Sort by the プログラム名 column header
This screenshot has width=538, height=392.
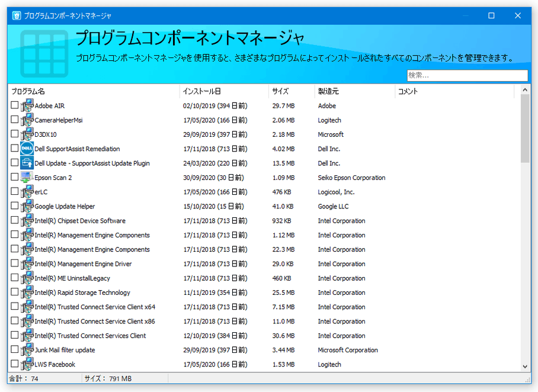(x=94, y=91)
